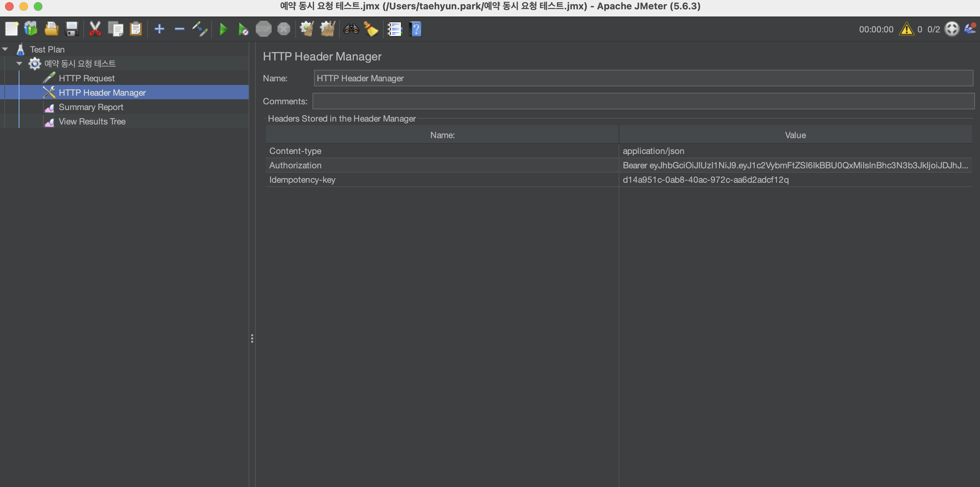Select Summary Report tree item
980x487 pixels.
coord(91,107)
